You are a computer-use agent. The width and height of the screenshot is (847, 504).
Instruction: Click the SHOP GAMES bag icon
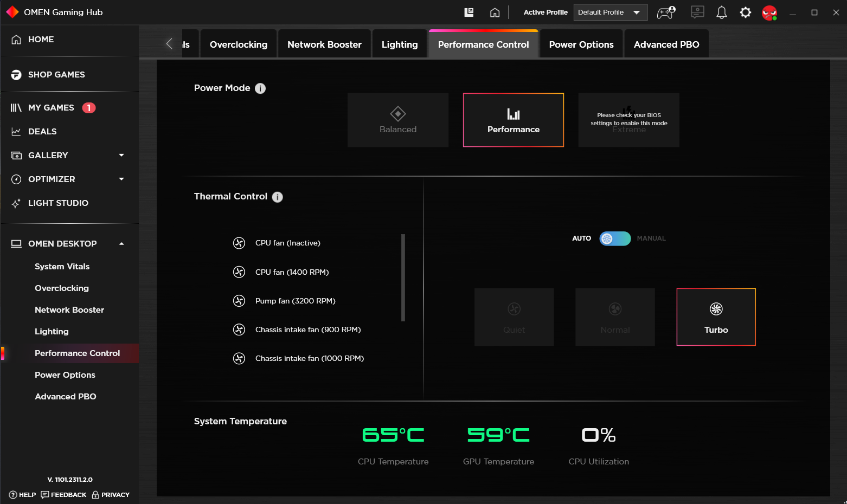coord(16,75)
